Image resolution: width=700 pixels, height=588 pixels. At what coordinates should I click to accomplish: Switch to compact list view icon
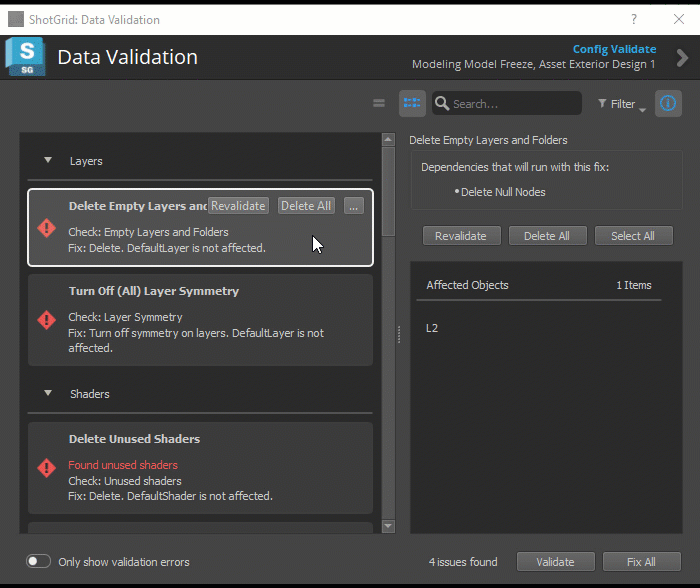pos(379,103)
